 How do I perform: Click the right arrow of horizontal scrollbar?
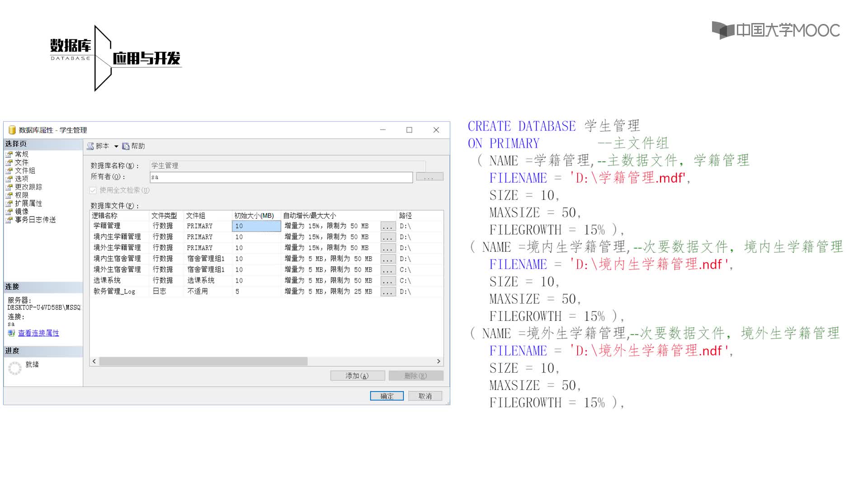[x=439, y=361]
